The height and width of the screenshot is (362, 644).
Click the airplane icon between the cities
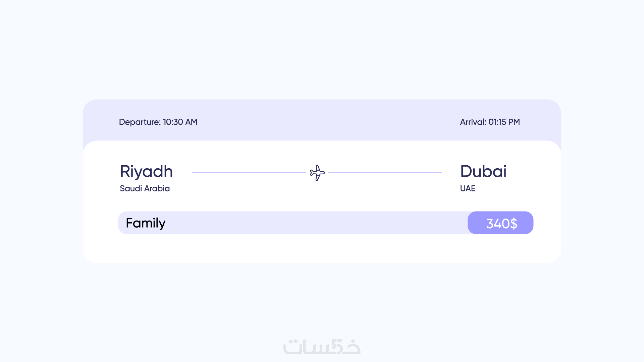317,173
